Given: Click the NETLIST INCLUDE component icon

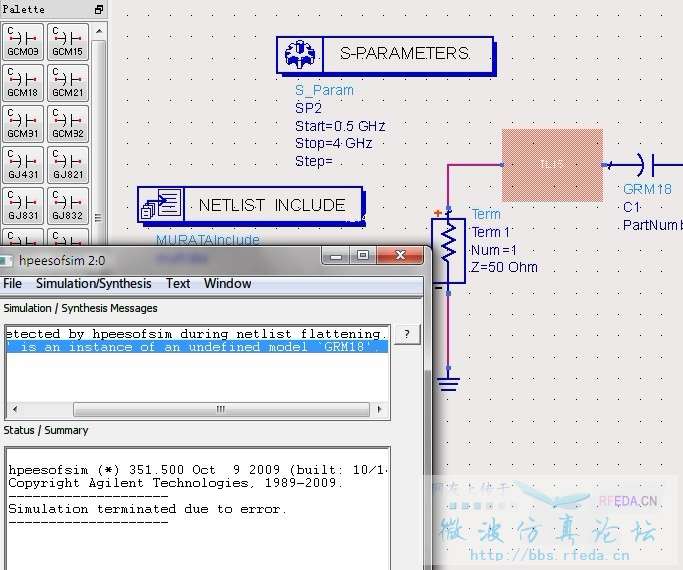Looking at the screenshot, I should coord(161,204).
